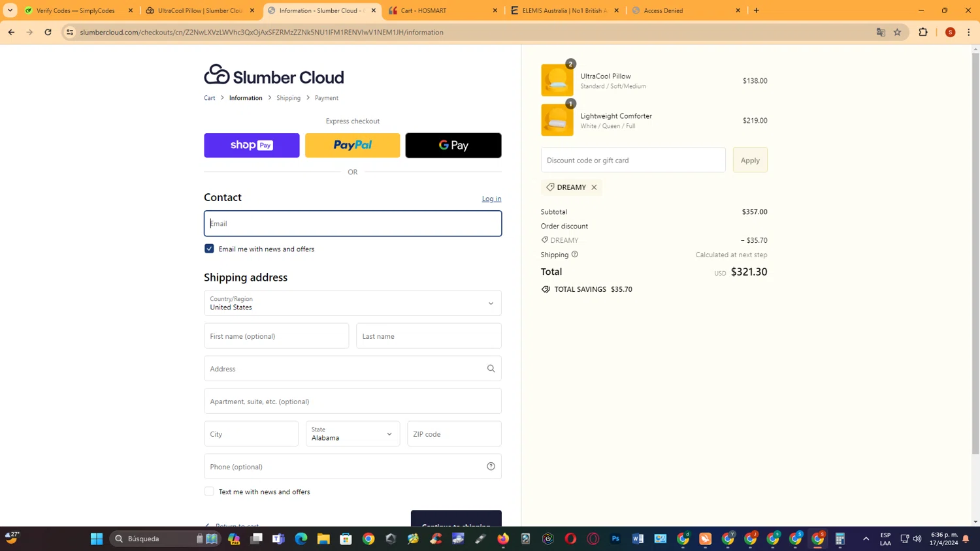The height and width of the screenshot is (551, 980).
Task: Switch to UltraCool Pillow browser tab
Action: tap(199, 10)
